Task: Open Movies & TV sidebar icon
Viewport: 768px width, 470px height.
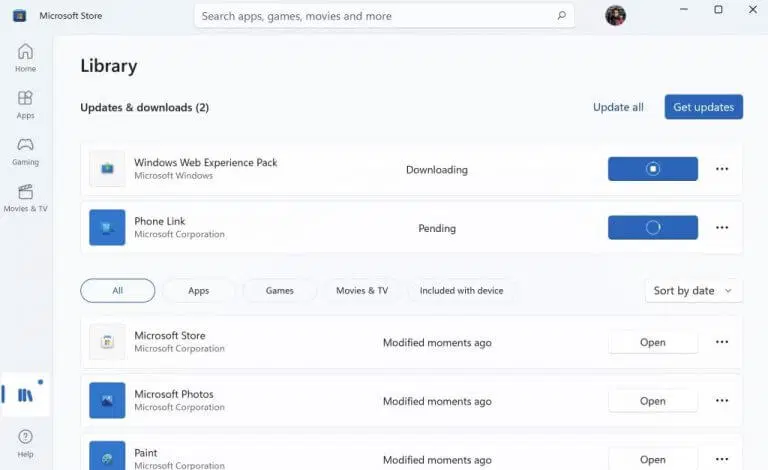Action: click(25, 191)
